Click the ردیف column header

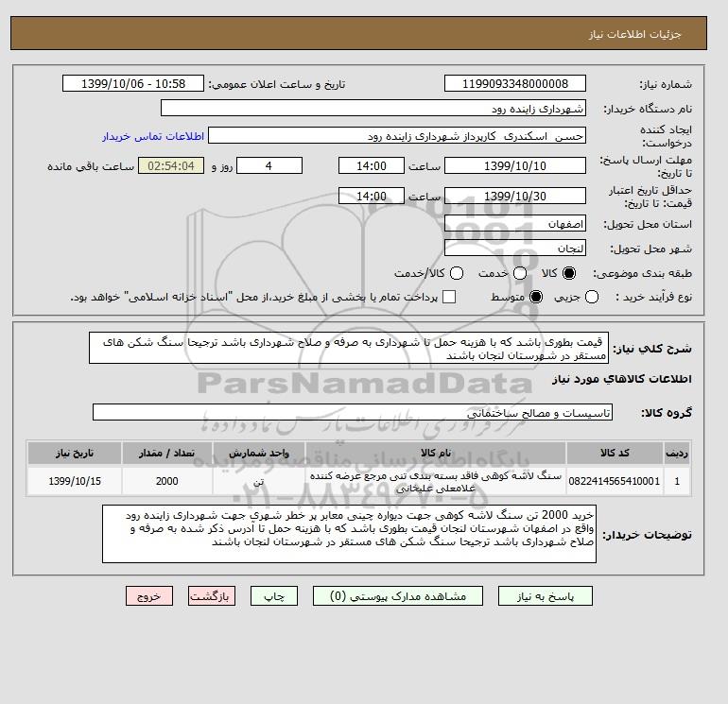677,454
